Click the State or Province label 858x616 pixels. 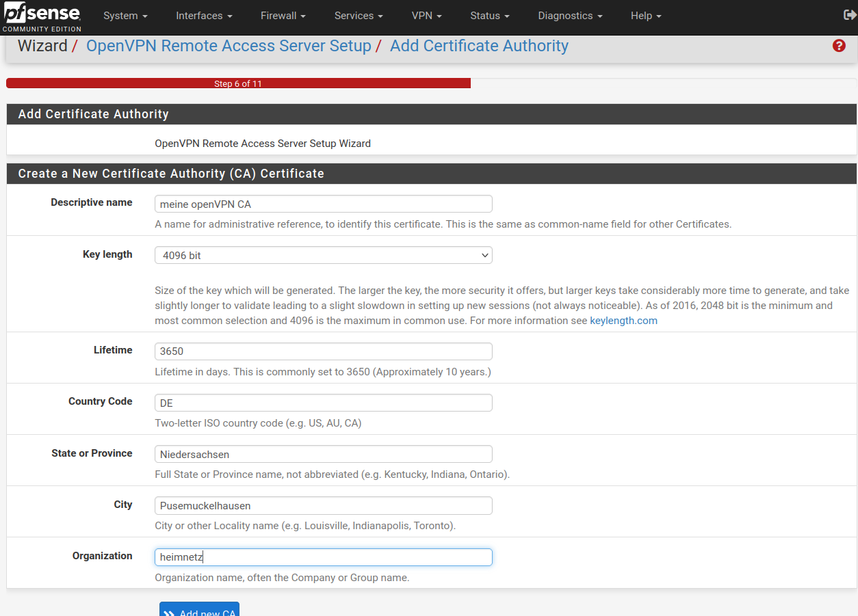[x=92, y=453]
